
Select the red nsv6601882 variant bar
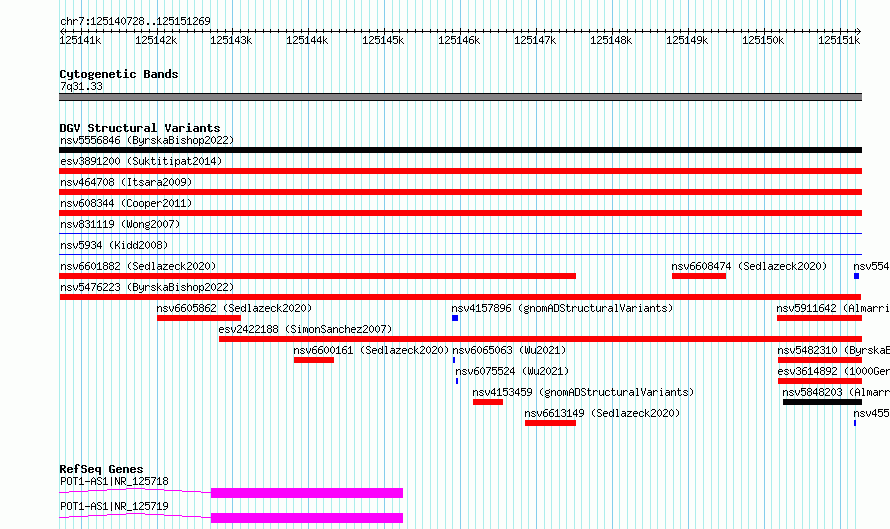[x=317, y=276]
